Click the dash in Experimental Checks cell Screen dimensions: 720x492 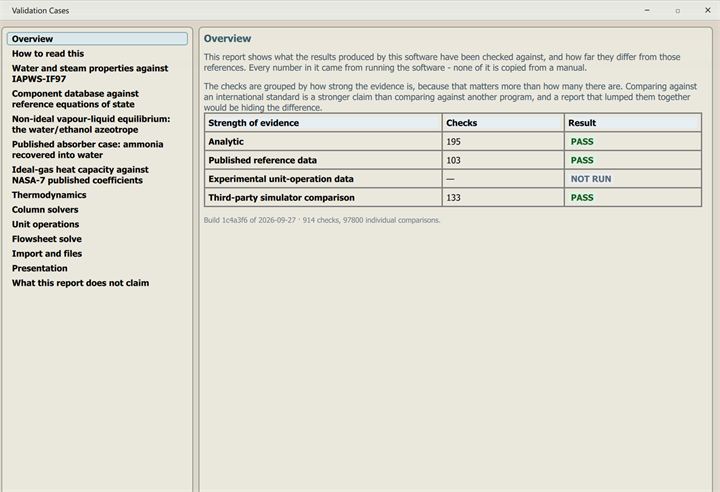[450, 179]
